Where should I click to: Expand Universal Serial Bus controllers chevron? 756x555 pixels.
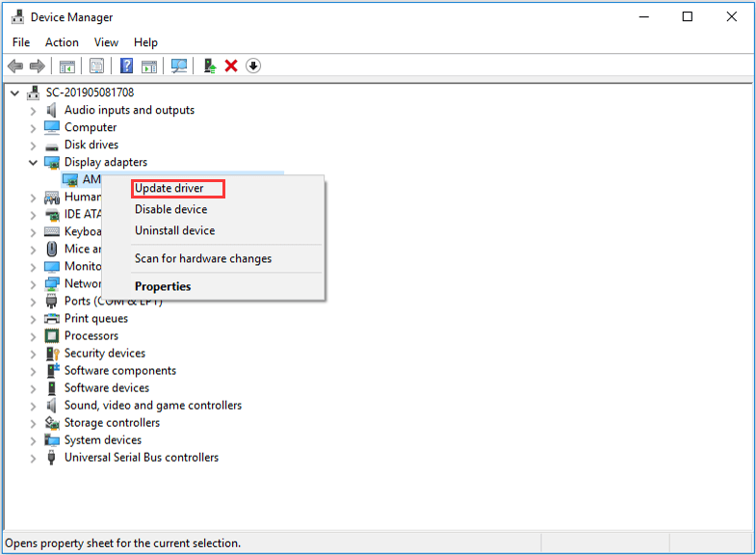coord(33,458)
